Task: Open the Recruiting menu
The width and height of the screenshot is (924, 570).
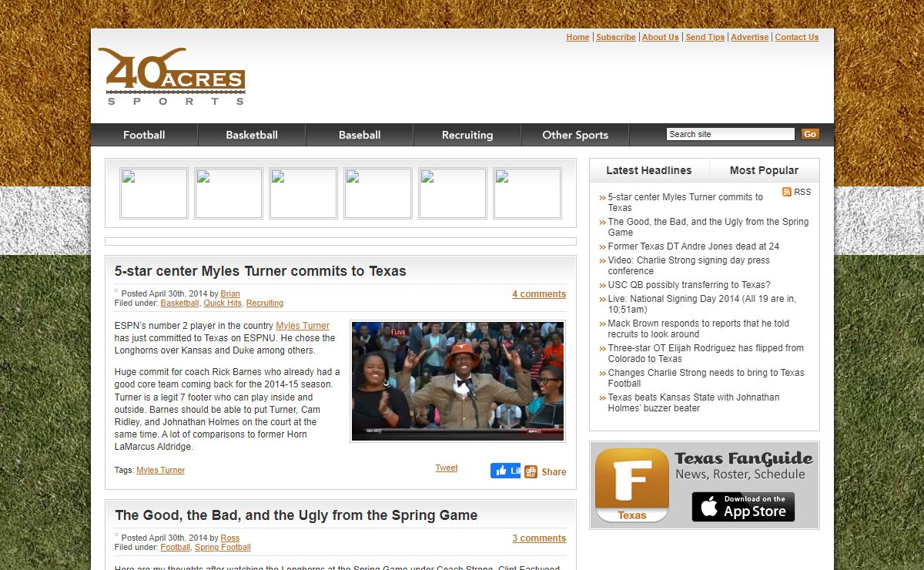Action: point(467,135)
